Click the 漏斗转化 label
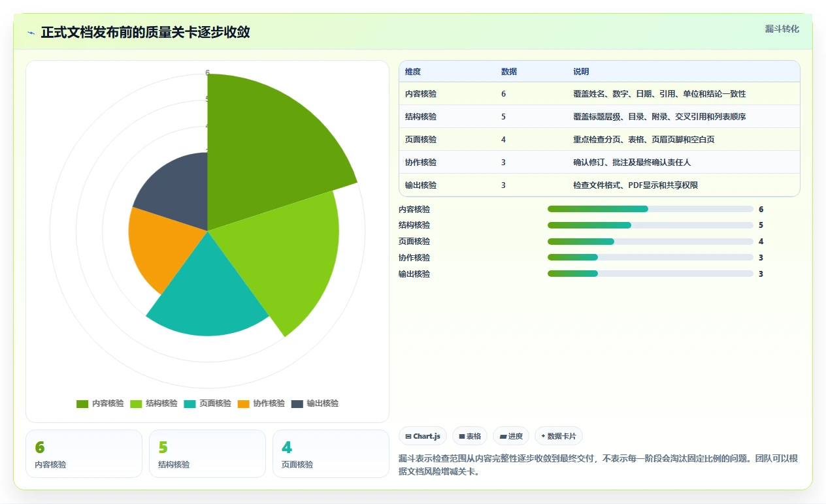The height and width of the screenshot is (504, 826). click(782, 29)
